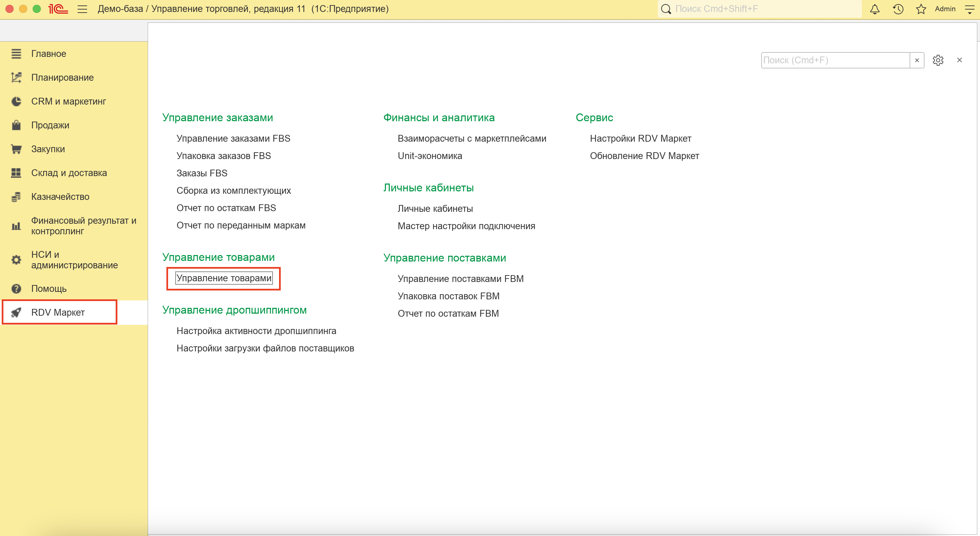Open НСИ и администрирование section
This screenshot has height=536, width=980.
[x=74, y=260]
